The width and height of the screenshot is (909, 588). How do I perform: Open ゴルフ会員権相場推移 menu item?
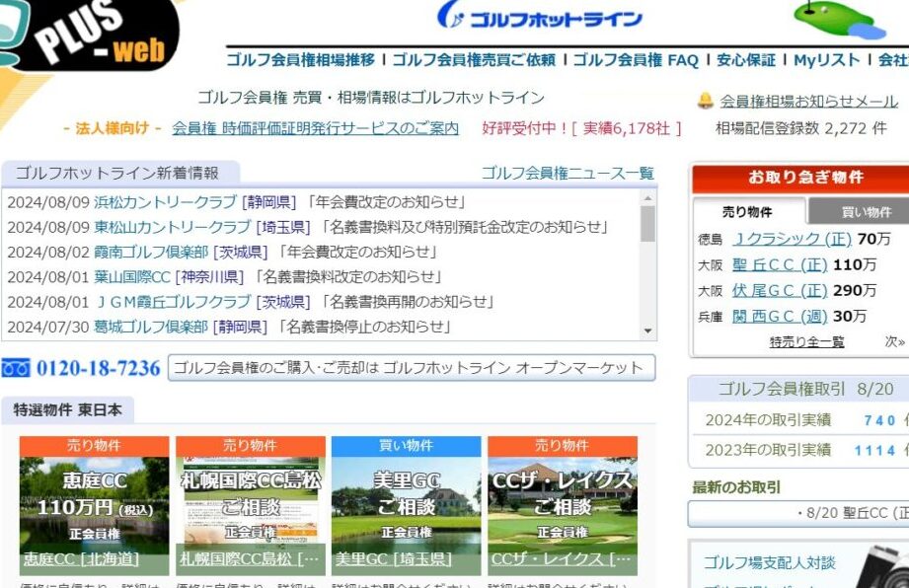301,60
